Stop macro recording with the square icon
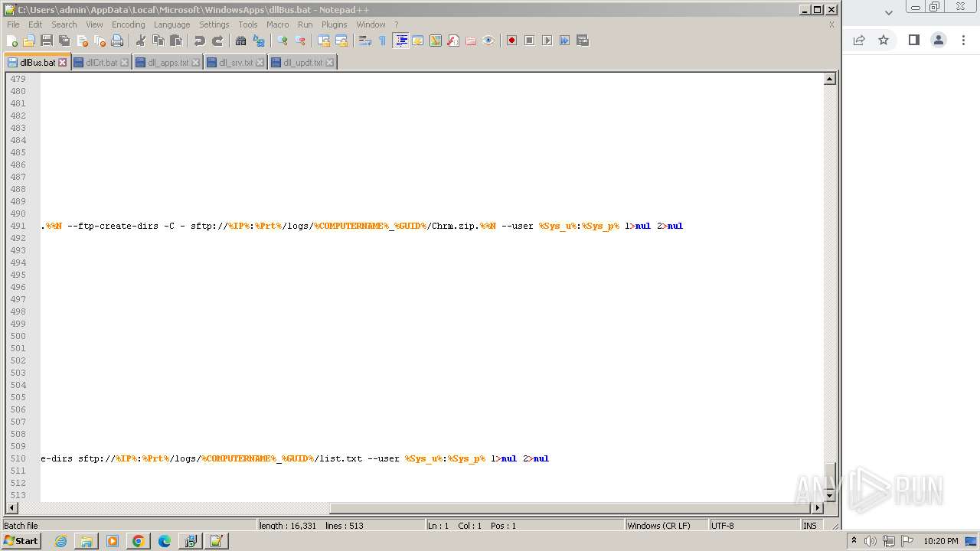The width and height of the screenshot is (980, 551). click(530, 41)
